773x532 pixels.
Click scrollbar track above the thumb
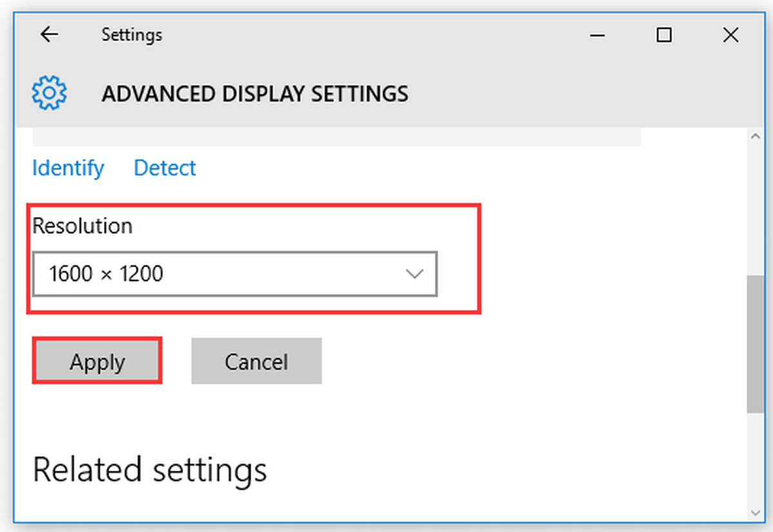(756, 210)
